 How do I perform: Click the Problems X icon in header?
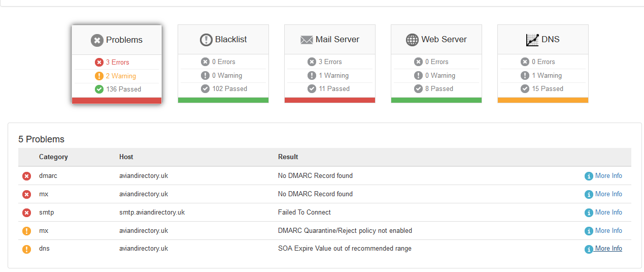(x=97, y=40)
